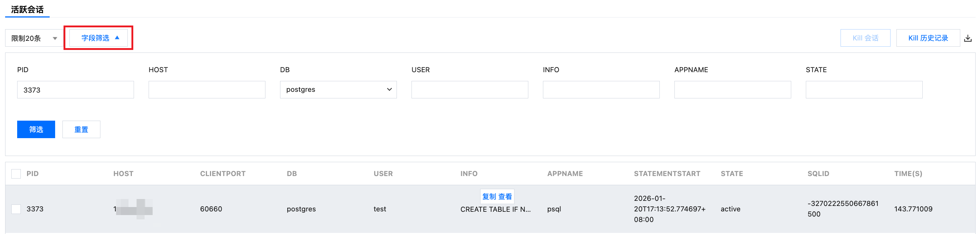Viewport: 980px width, 234px height.
Task: Click the USER filter input field
Action: [x=470, y=90]
